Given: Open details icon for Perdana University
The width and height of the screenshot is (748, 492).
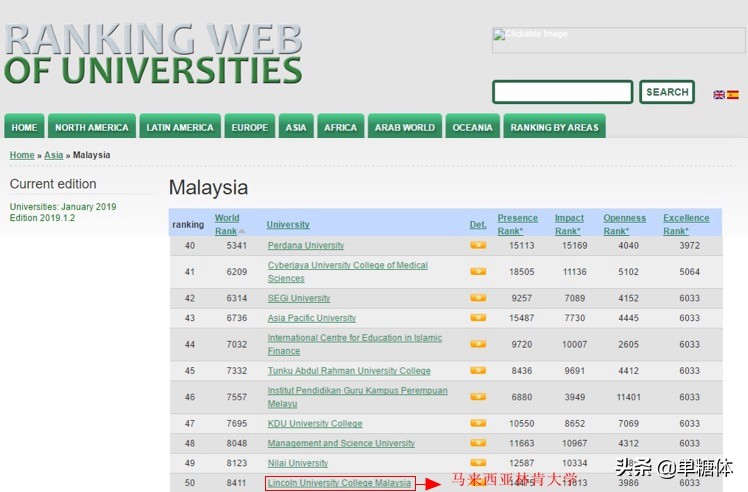Looking at the screenshot, I should [478, 245].
